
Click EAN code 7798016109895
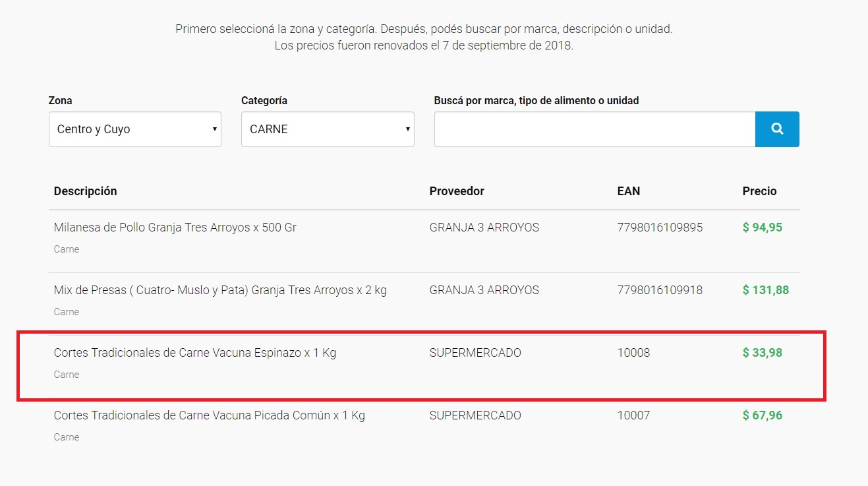[x=660, y=228]
